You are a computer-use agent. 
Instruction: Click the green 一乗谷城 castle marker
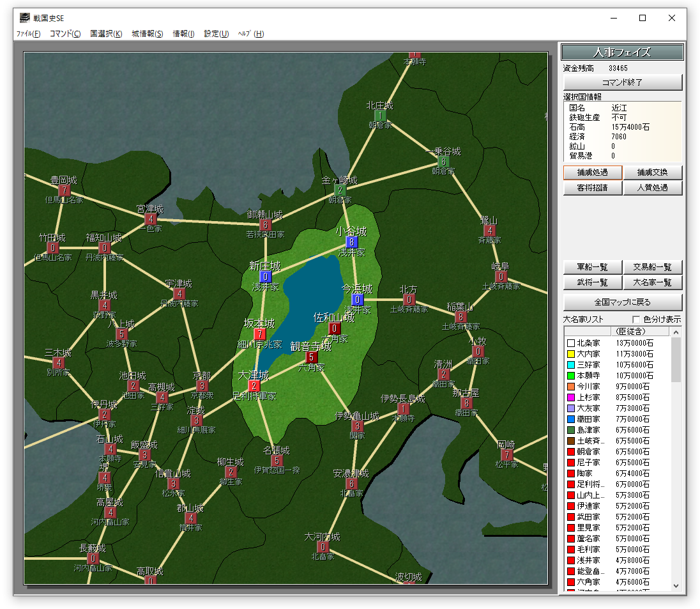[444, 162]
